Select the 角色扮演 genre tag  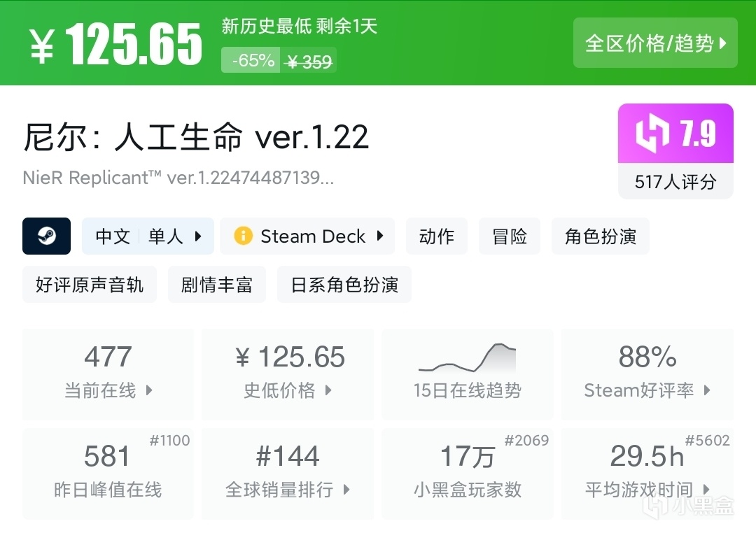point(601,236)
